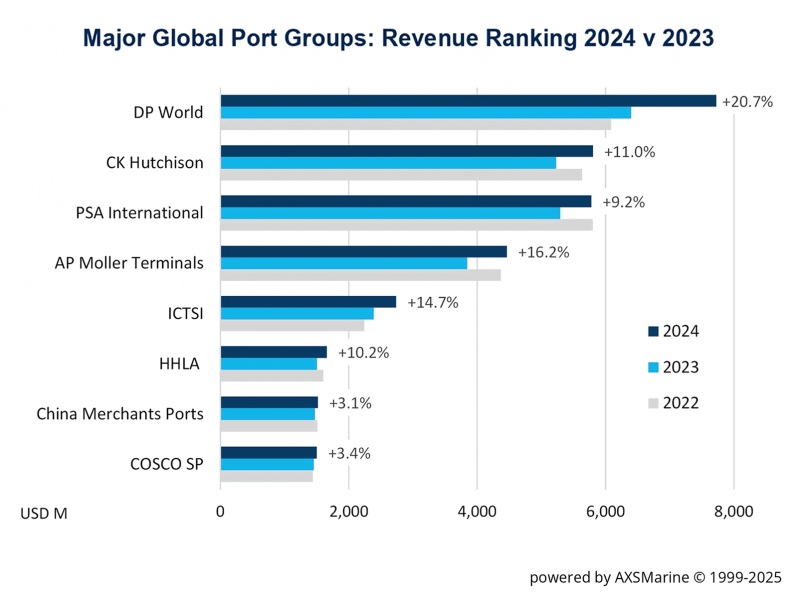This screenshot has height=598, width=798.
Task: Select the China Merchants Ports label
Action: pyautogui.click(x=120, y=414)
